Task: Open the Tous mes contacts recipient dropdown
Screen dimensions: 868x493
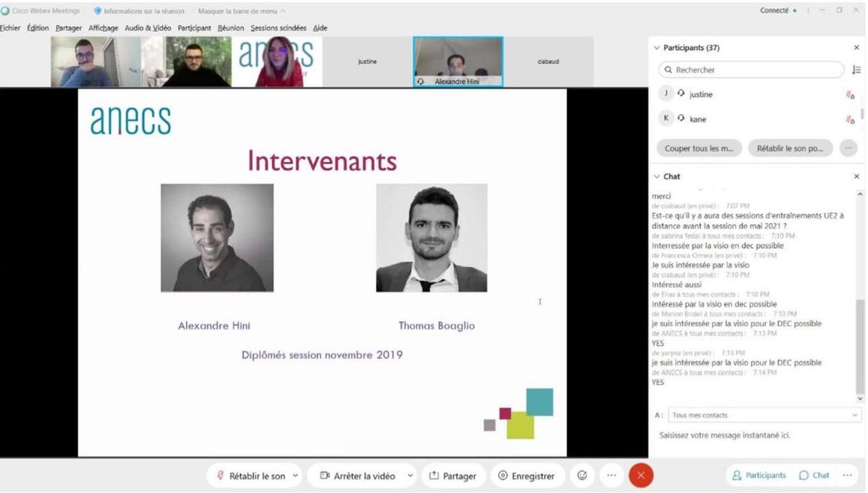Action: pyautogui.click(x=765, y=416)
